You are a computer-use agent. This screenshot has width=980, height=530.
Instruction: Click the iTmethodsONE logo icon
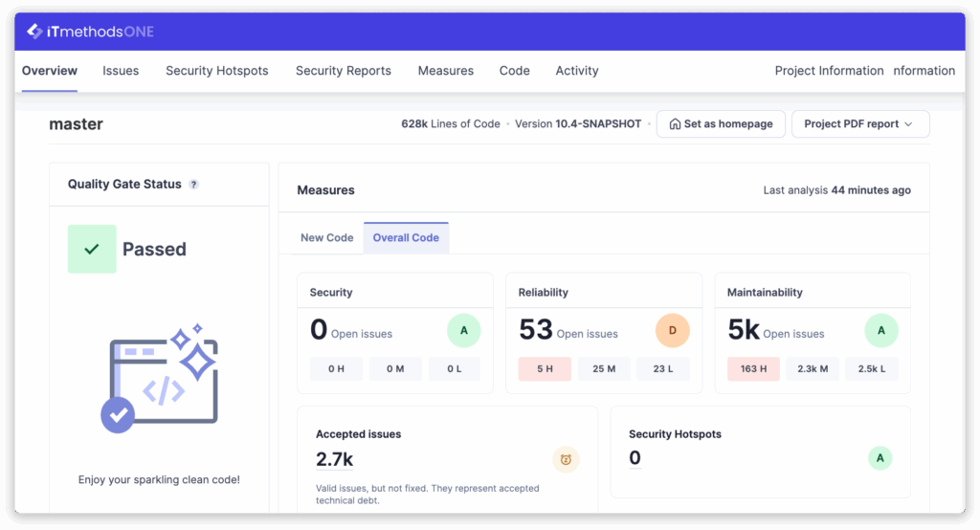coord(34,32)
